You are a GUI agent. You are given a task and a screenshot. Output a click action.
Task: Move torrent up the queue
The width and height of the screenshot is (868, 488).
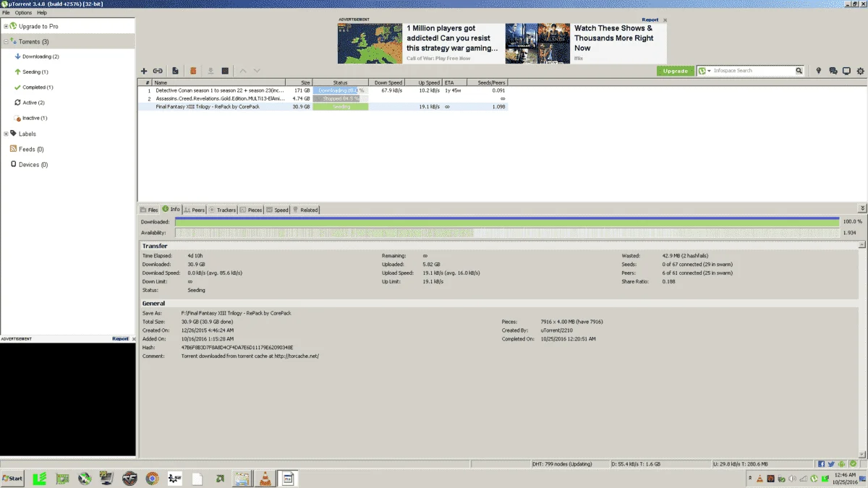(243, 71)
